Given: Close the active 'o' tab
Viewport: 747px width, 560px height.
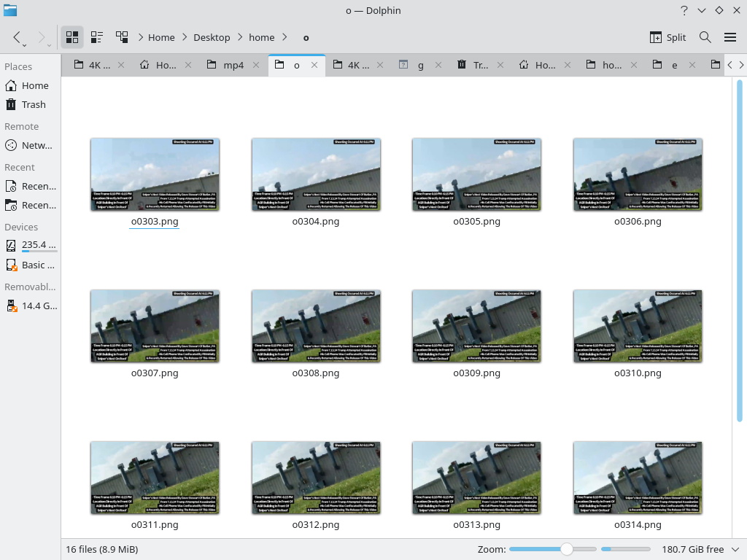Looking at the screenshot, I should tap(314, 65).
